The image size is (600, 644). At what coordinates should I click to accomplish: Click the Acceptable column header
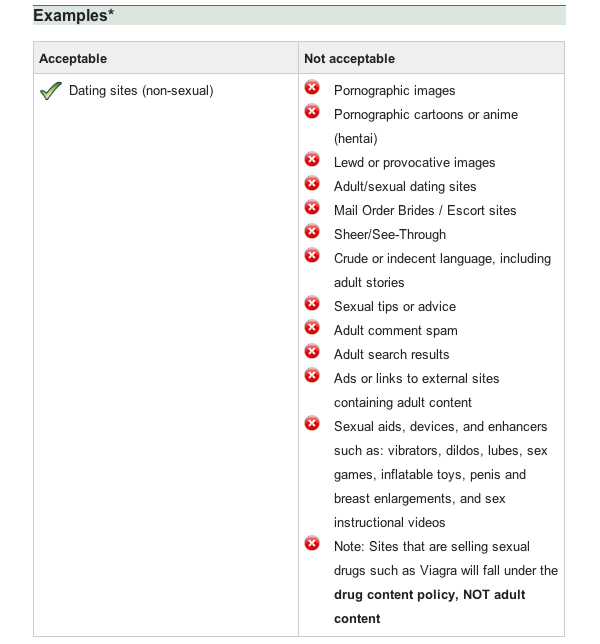tap(73, 59)
